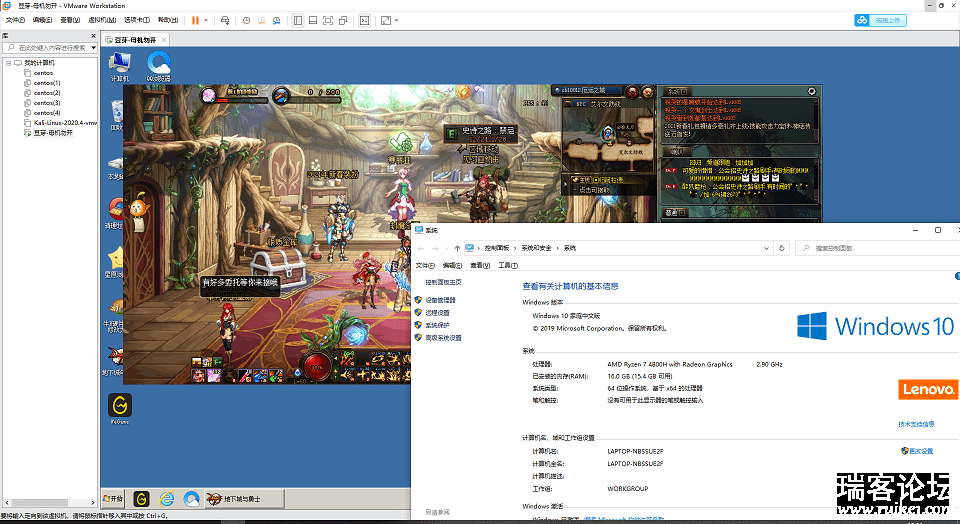Toggle thumbnail bar view icon
The width and height of the screenshot is (960, 524).
[313, 20]
